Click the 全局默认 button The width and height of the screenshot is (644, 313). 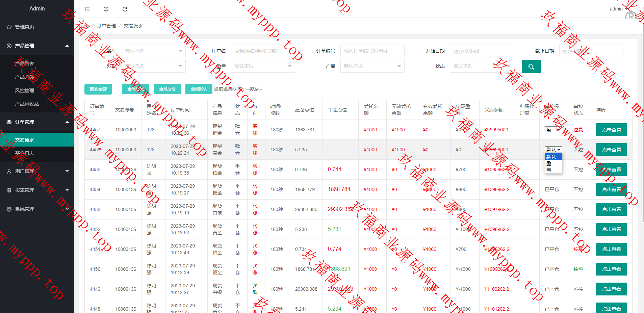coord(199,89)
